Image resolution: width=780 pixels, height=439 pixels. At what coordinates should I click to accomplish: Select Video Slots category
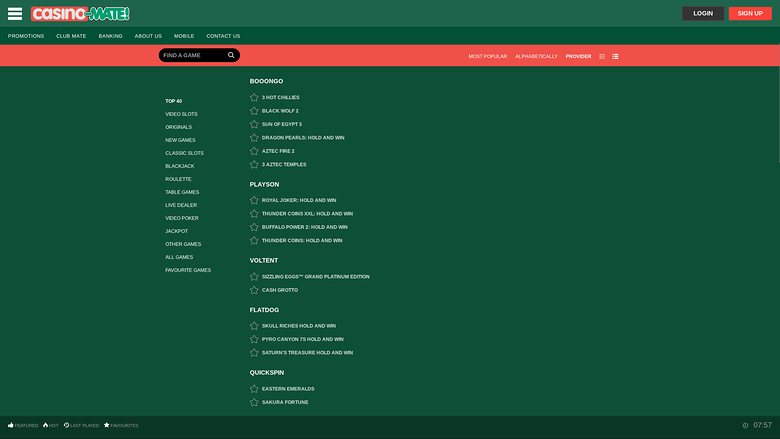click(181, 114)
